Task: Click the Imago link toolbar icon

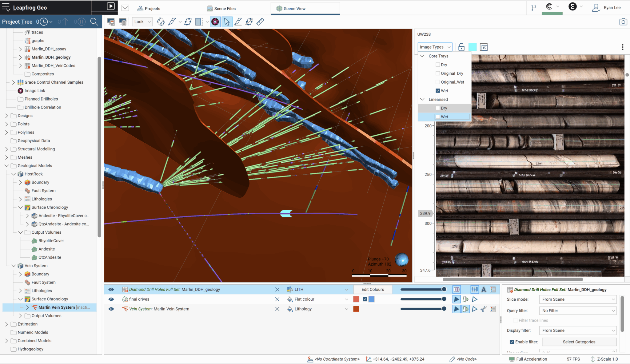Action: coord(215,22)
